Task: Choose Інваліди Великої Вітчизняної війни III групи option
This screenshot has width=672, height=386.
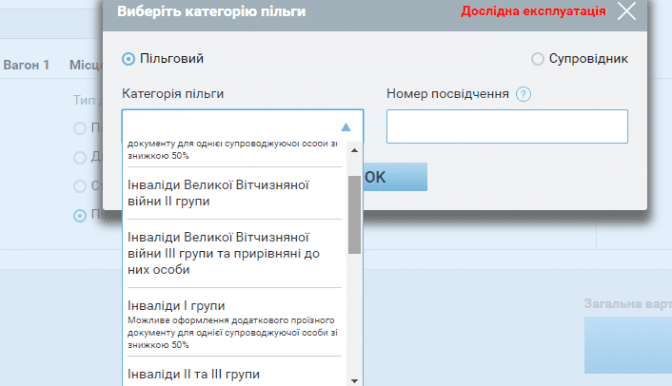Action: 234,253
